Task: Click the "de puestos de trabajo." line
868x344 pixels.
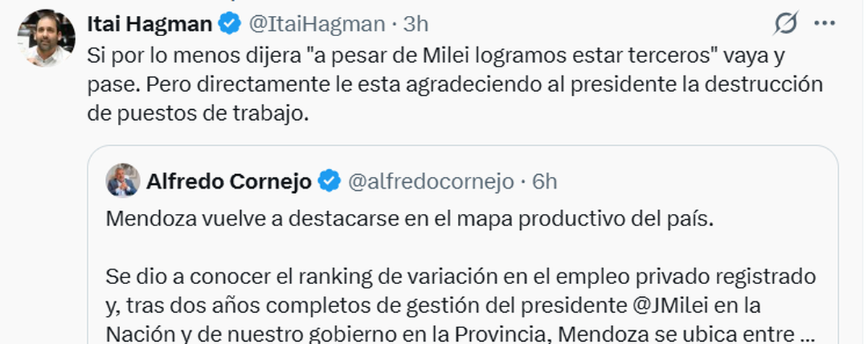Action: pos(197,114)
